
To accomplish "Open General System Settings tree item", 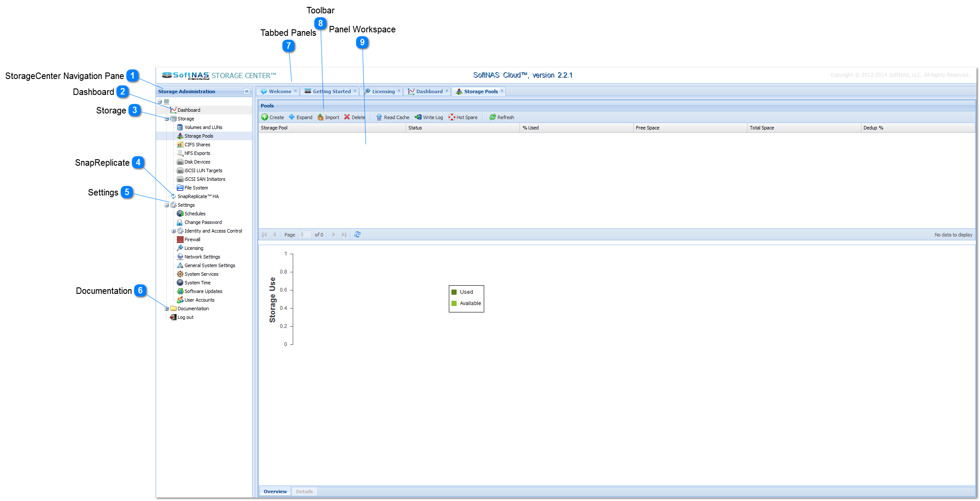I will tap(210, 265).
